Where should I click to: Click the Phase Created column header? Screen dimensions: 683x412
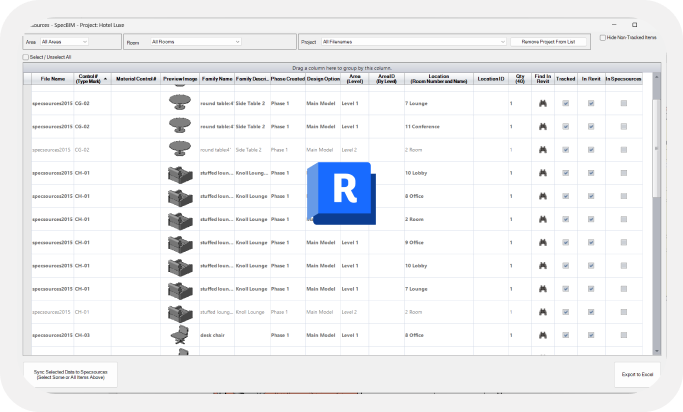pos(287,79)
